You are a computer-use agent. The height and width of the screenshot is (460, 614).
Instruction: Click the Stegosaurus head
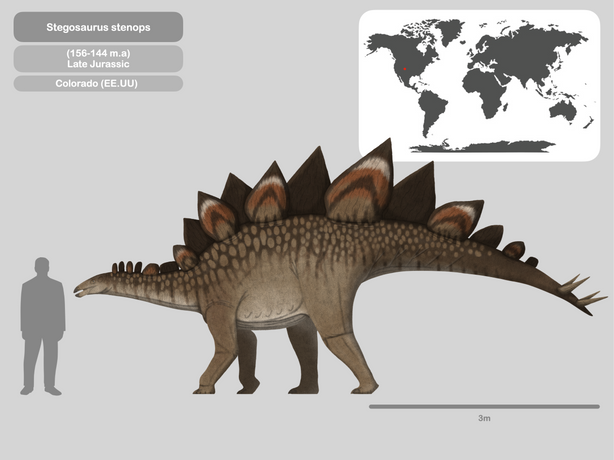(91, 285)
